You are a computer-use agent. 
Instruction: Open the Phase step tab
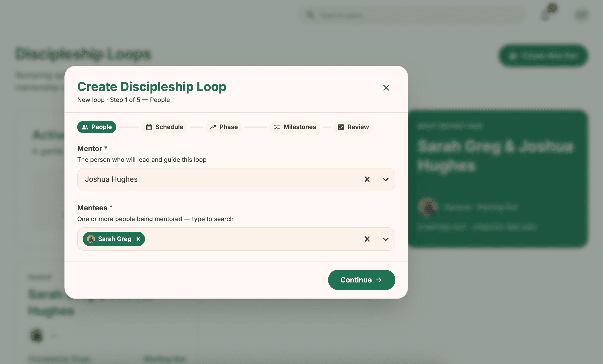(x=224, y=127)
